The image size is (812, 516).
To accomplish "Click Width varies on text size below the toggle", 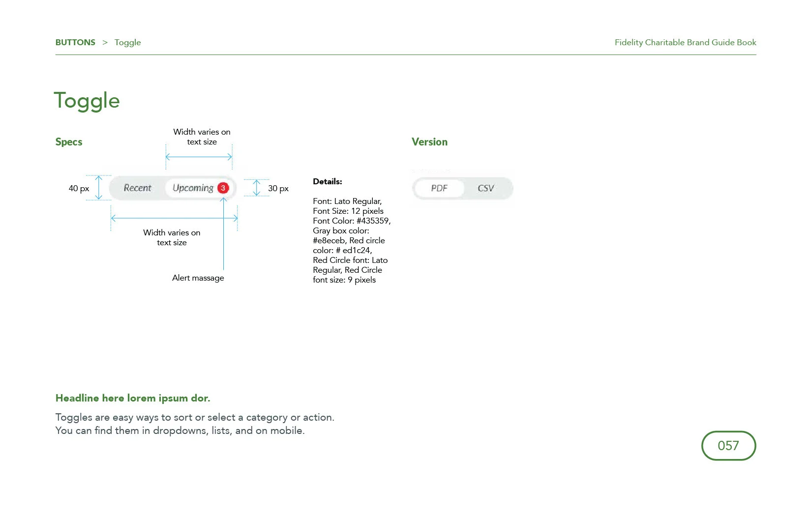I will 172,237.
